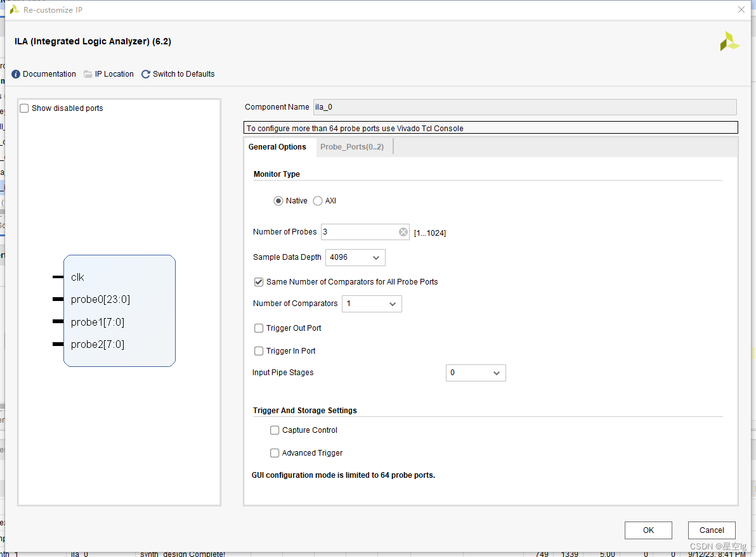This screenshot has width=756, height=557.
Task: Switch to the General Options tab
Action: (x=277, y=147)
